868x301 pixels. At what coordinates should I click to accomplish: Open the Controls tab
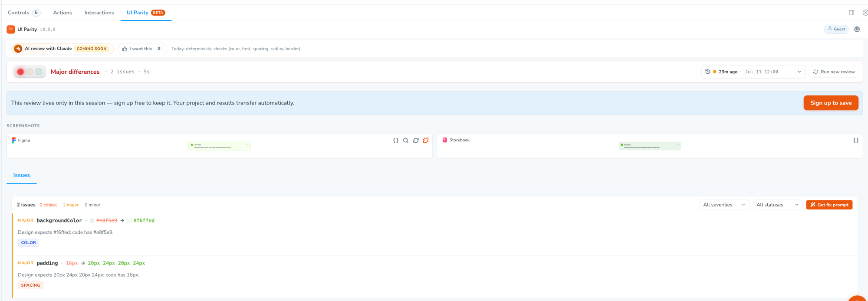(x=24, y=13)
